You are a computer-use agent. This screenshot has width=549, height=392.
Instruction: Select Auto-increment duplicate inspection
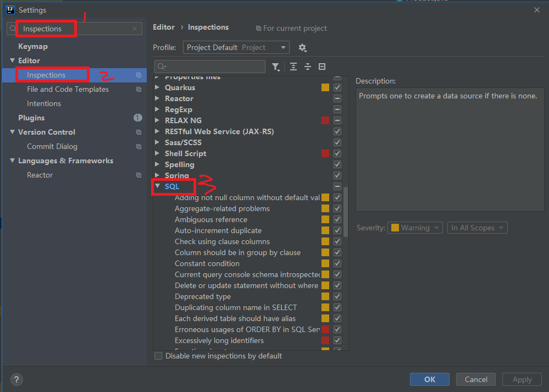click(x=218, y=230)
